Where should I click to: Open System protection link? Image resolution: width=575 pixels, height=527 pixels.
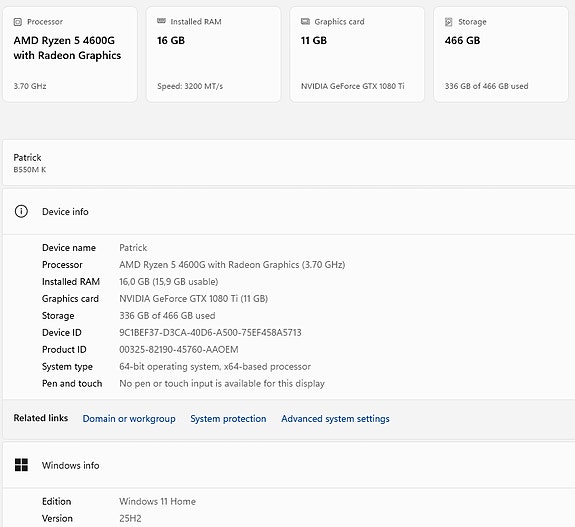(228, 419)
